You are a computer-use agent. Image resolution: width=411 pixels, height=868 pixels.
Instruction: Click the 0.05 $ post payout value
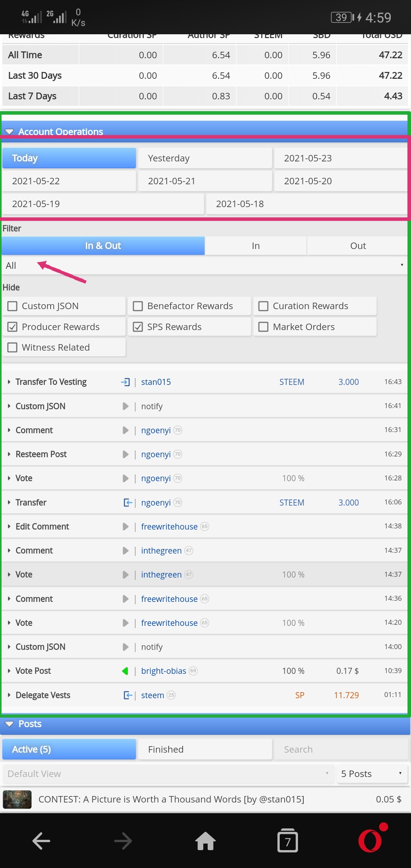coord(389,799)
